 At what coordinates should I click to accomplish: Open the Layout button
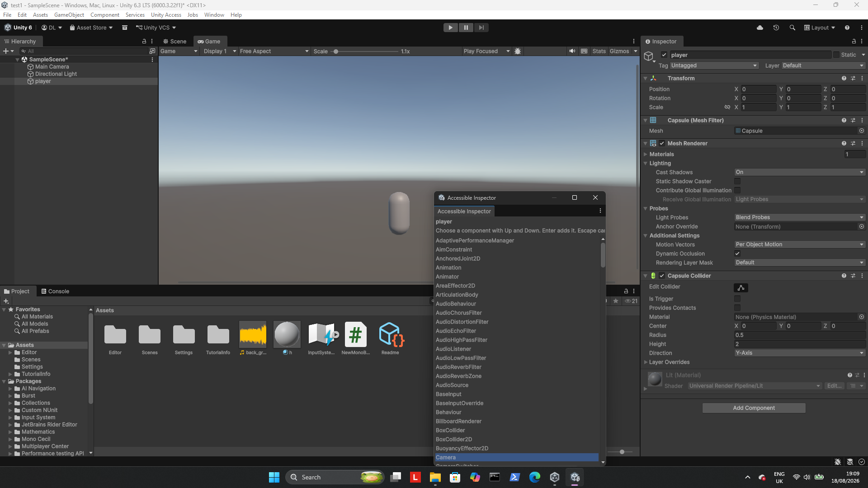pyautogui.click(x=820, y=28)
